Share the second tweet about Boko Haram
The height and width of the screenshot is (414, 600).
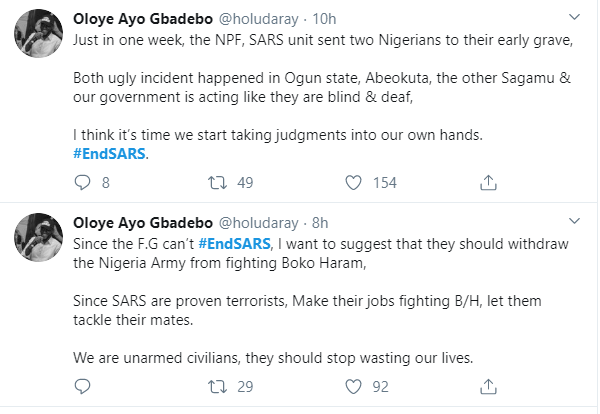tap(489, 385)
